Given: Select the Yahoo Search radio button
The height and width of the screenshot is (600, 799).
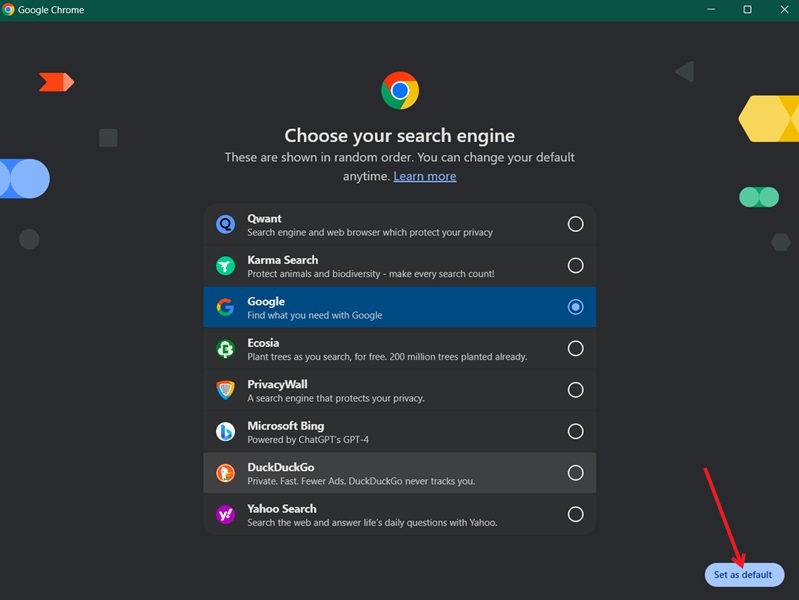Looking at the screenshot, I should point(575,514).
